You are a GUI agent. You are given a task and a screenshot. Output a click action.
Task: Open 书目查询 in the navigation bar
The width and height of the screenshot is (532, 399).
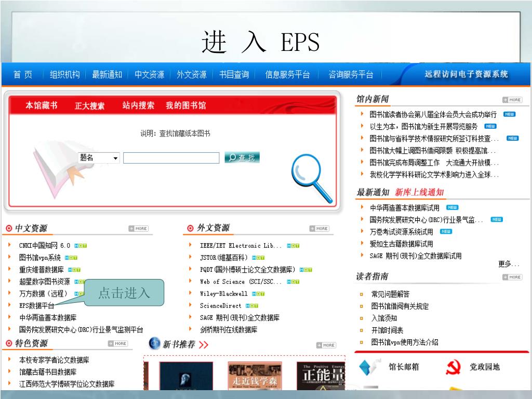click(234, 74)
